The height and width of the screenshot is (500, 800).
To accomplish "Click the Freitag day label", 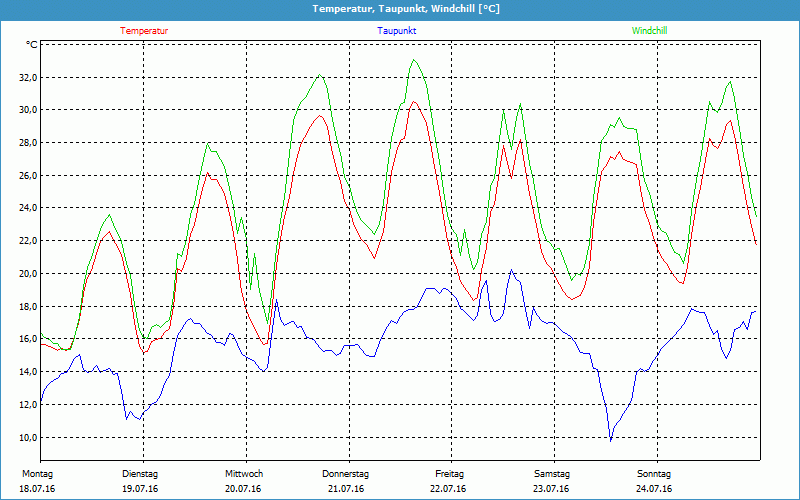I will (x=449, y=474).
